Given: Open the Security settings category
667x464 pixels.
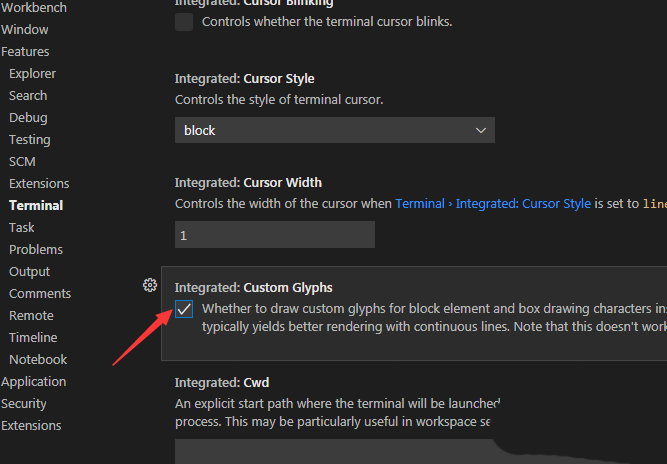Looking at the screenshot, I should [24, 404].
